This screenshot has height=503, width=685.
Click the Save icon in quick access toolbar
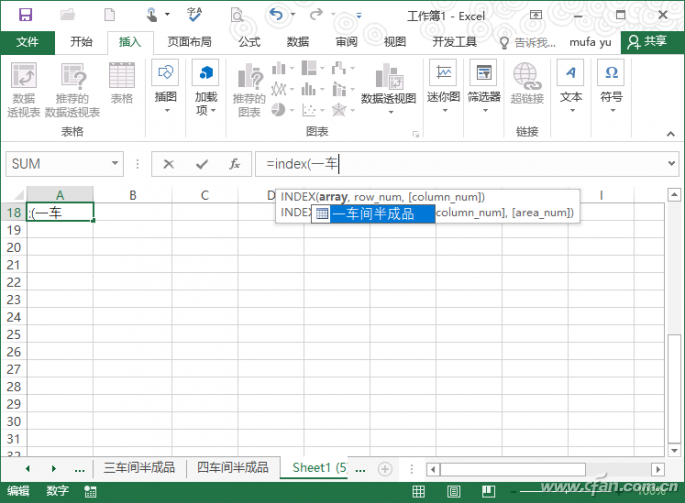coord(25,15)
